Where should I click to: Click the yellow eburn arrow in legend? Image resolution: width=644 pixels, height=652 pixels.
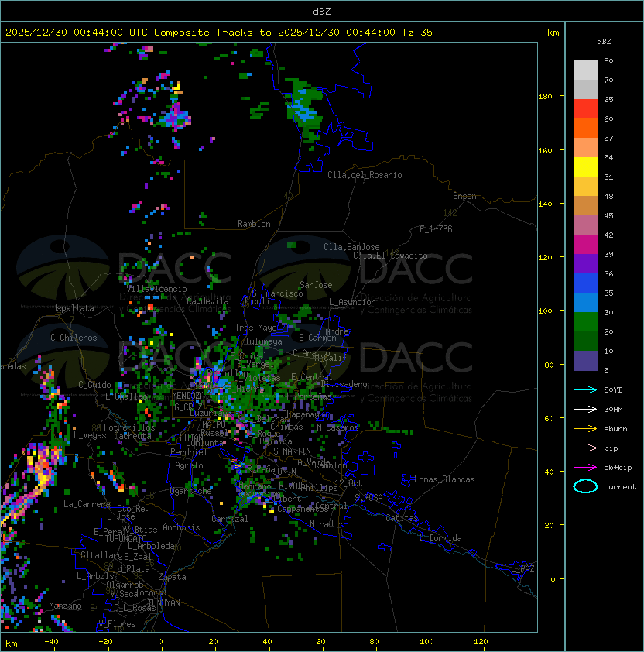coord(585,429)
